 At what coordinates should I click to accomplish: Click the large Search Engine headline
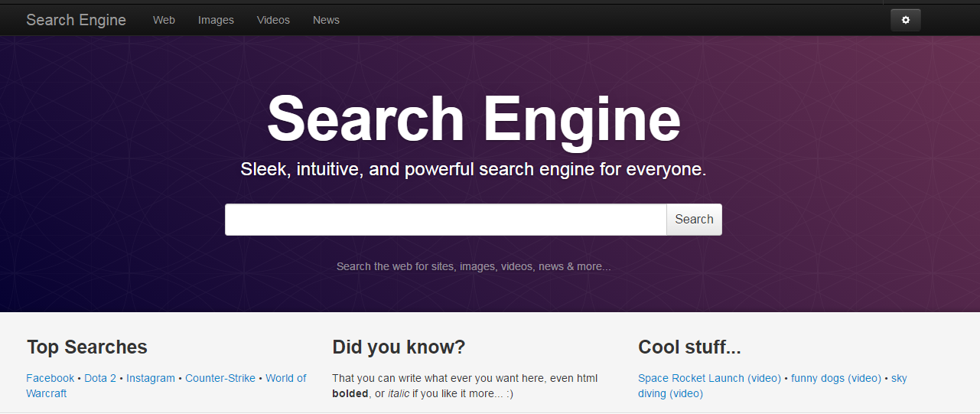click(474, 119)
